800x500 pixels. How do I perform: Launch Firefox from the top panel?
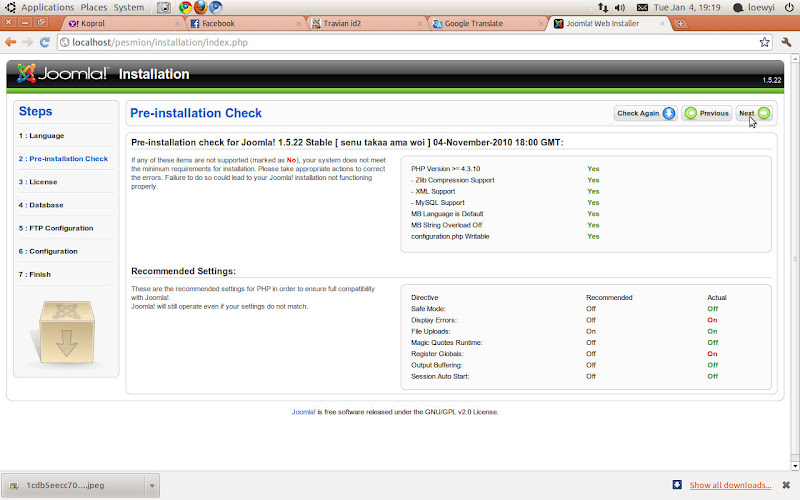coord(201,7)
